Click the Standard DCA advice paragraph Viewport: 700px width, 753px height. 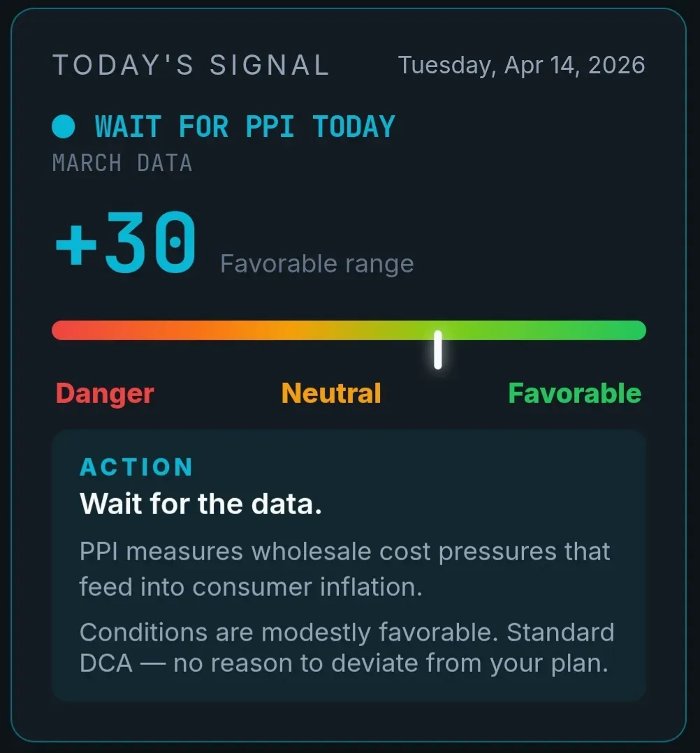[347, 647]
